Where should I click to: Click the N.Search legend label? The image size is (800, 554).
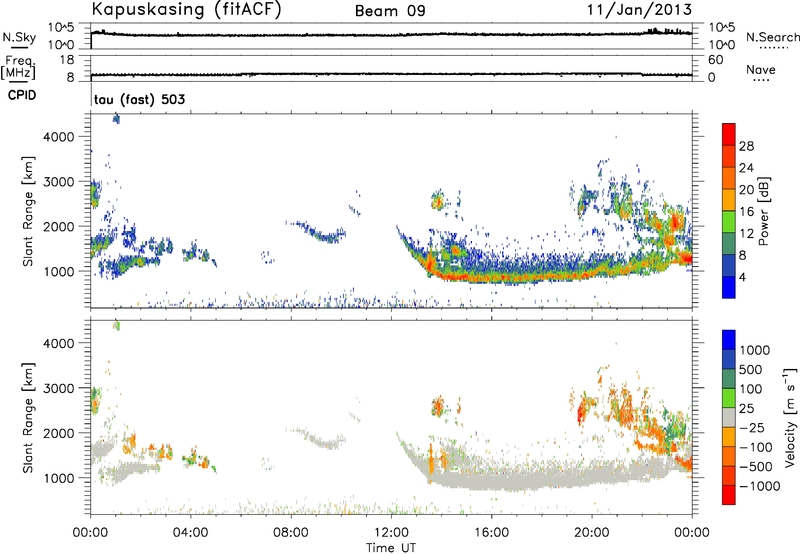(772, 37)
